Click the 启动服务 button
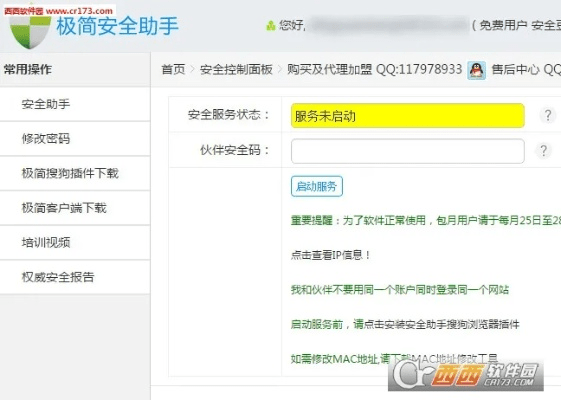Viewport: 561px width, 400px height. coord(317,186)
